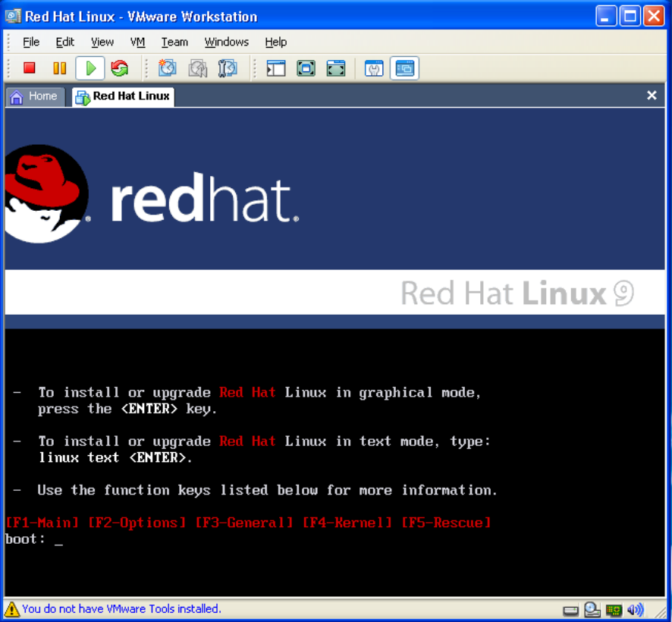Screen dimensions: 672x622
Task: Open the snapshot manager
Action: click(x=227, y=68)
